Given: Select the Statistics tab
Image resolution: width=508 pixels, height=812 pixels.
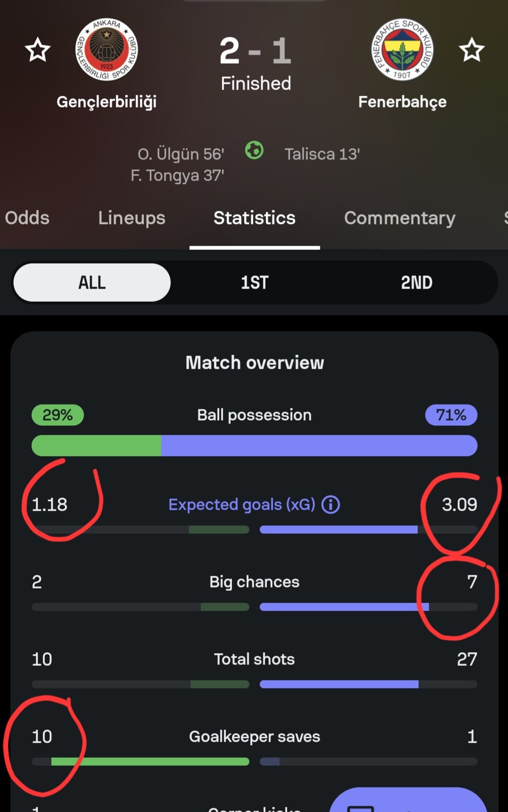Looking at the screenshot, I should [254, 218].
